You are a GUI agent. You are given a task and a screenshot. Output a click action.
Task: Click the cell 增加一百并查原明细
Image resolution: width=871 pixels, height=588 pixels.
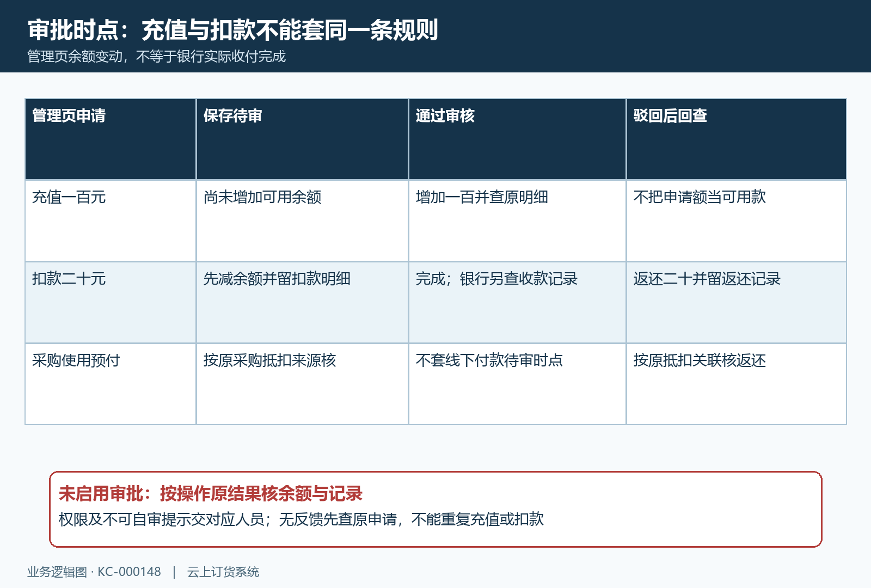tap(517, 221)
